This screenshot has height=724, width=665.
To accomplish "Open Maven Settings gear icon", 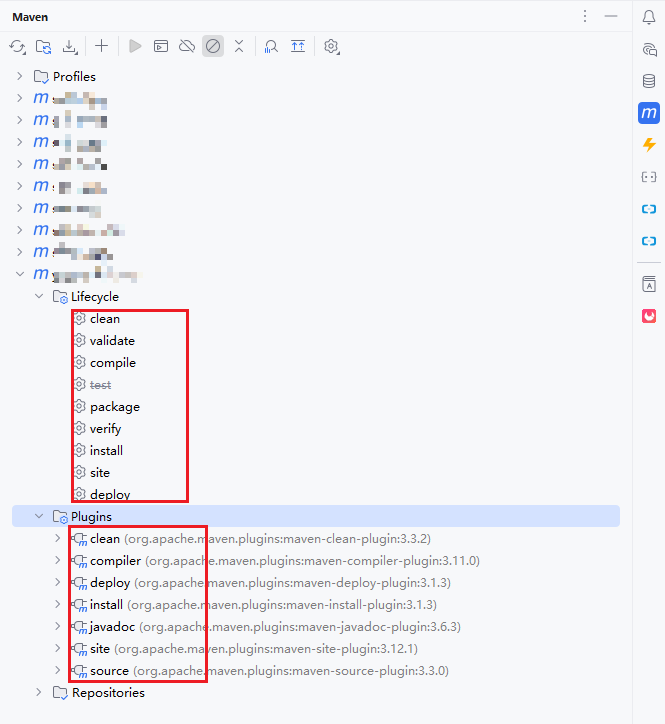I will tap(332, 46).
